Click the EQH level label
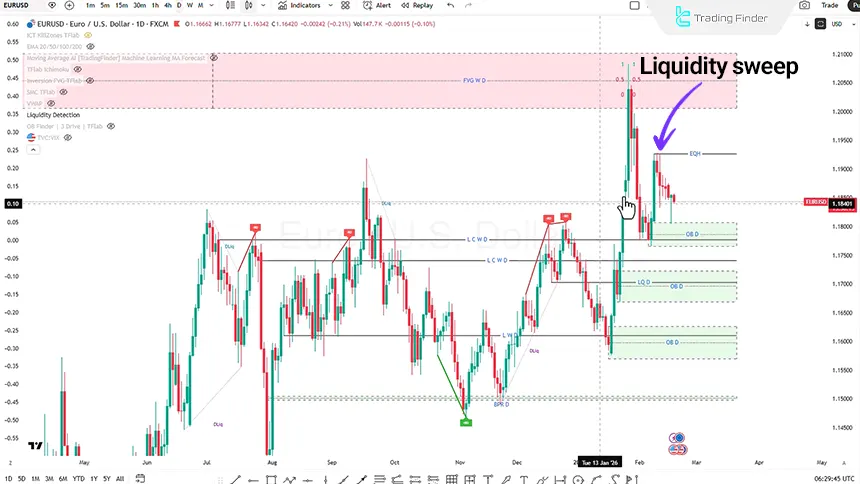Screen dimensions: 860x484 695,154
